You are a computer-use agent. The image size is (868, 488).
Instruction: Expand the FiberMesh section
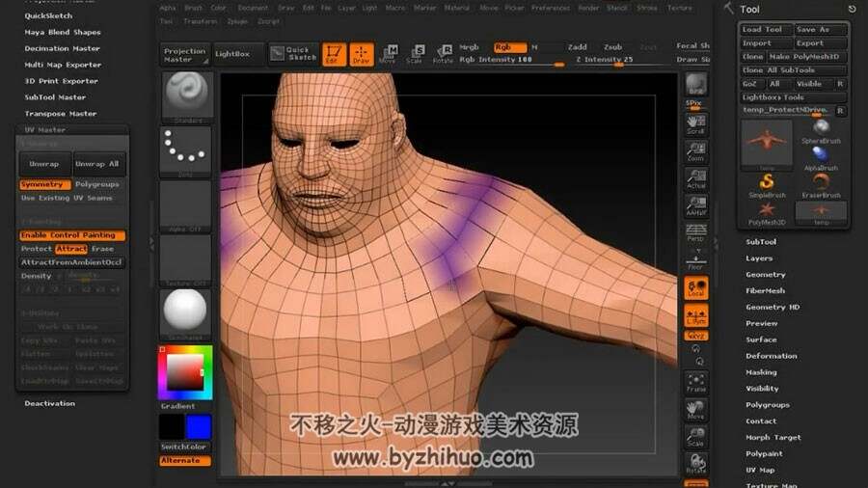coord(765,290)
